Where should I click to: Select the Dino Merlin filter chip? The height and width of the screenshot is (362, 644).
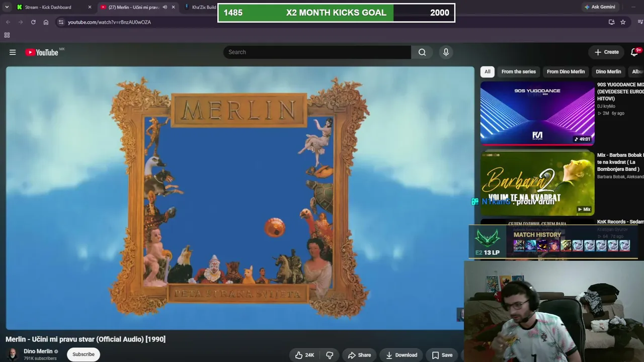(608, 72)
